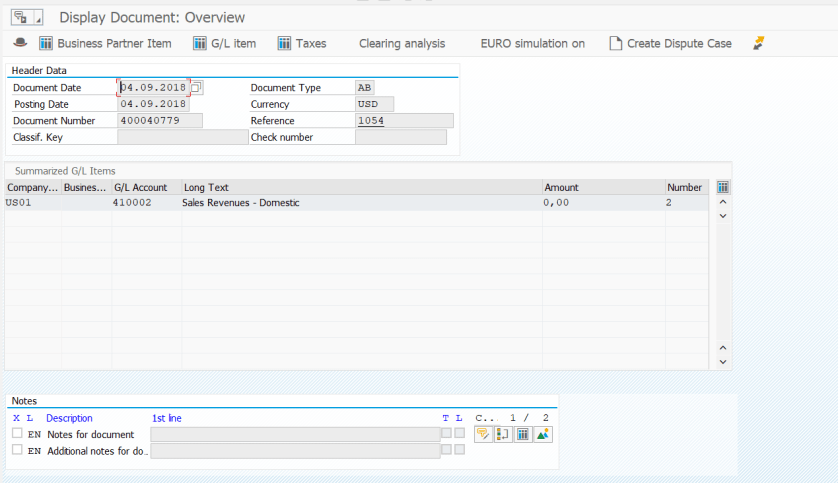Open the G/L item view
838x483 pixels.
pos(225,43)
